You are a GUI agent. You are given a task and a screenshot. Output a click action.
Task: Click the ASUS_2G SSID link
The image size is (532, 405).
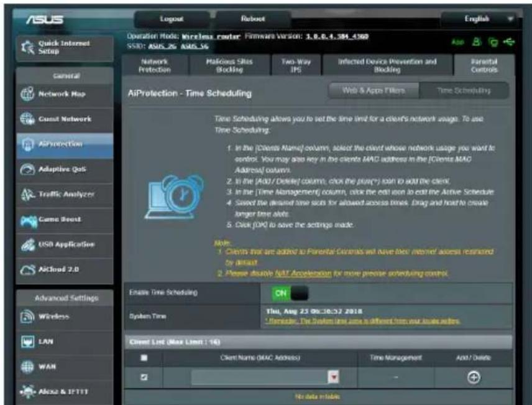[162, 46]
